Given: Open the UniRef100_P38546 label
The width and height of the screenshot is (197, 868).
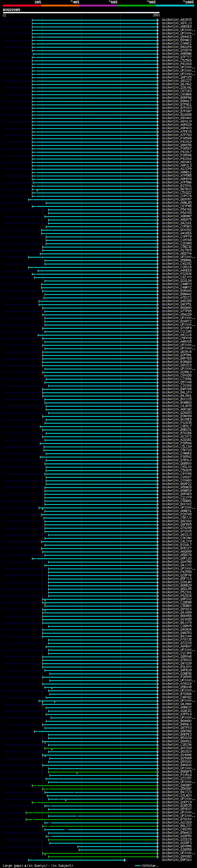Looking at the screenshot, I should tap(176, 155).
